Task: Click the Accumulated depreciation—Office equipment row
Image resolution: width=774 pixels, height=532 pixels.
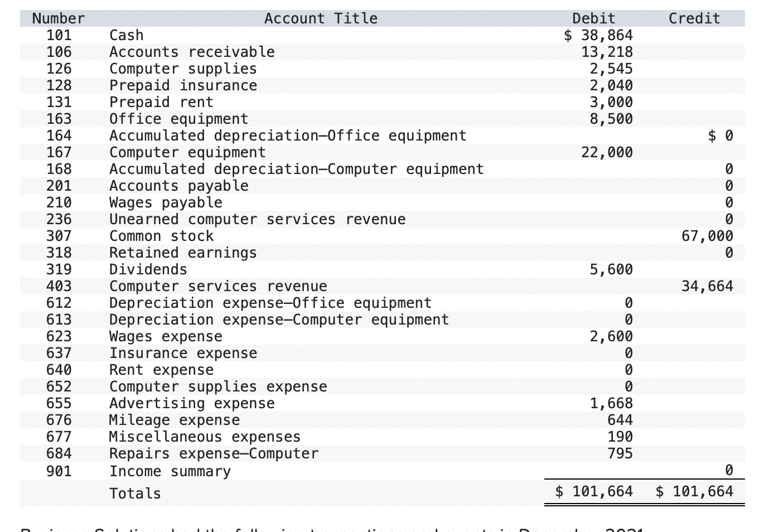Action: pos(287,136)
